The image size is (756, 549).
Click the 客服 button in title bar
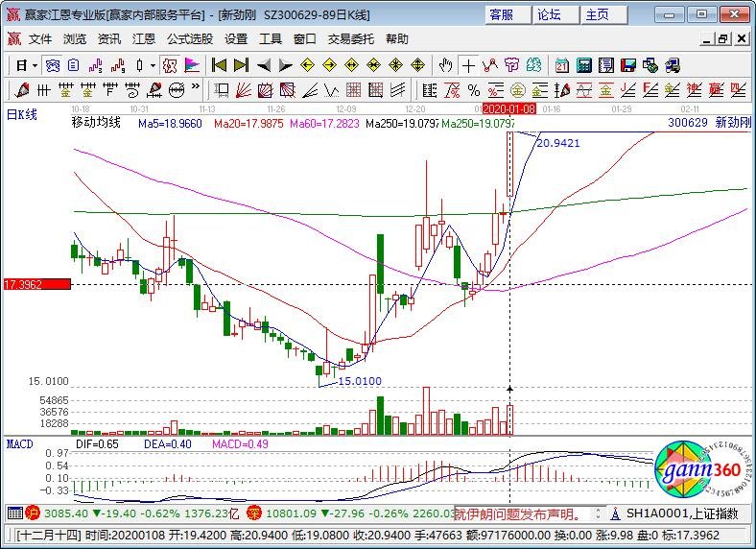(508, 15)
